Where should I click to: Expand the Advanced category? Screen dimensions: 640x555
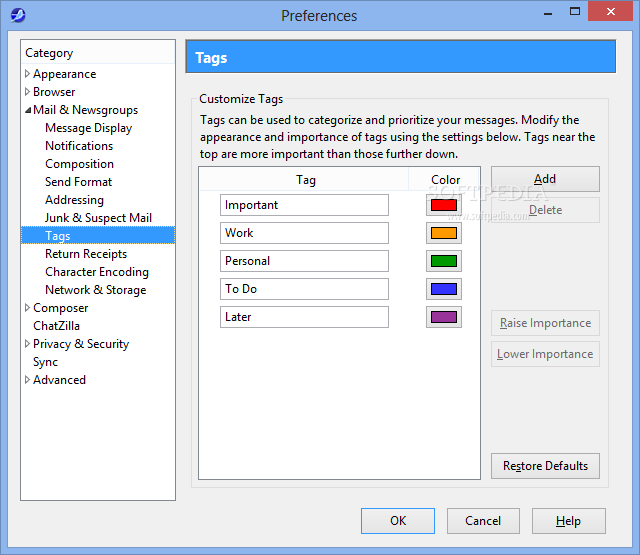27,380
